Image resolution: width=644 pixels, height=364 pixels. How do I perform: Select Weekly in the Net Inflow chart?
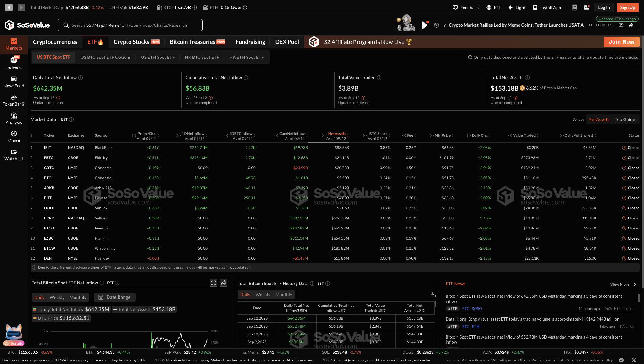pyautogui.click(x=57, y=297)
